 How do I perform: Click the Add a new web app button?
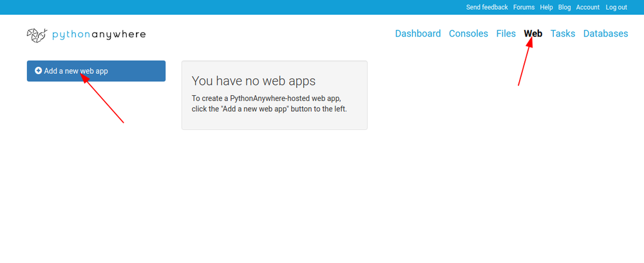pos(96,71)
